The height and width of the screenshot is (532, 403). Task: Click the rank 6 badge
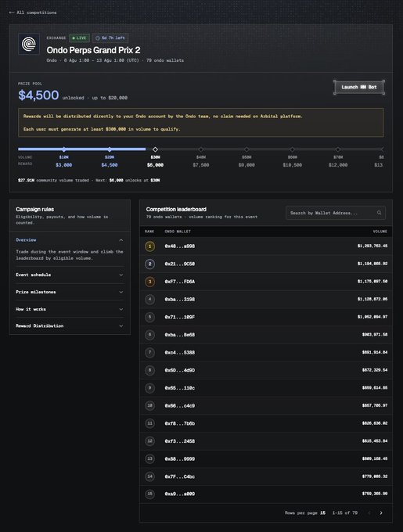149,335
